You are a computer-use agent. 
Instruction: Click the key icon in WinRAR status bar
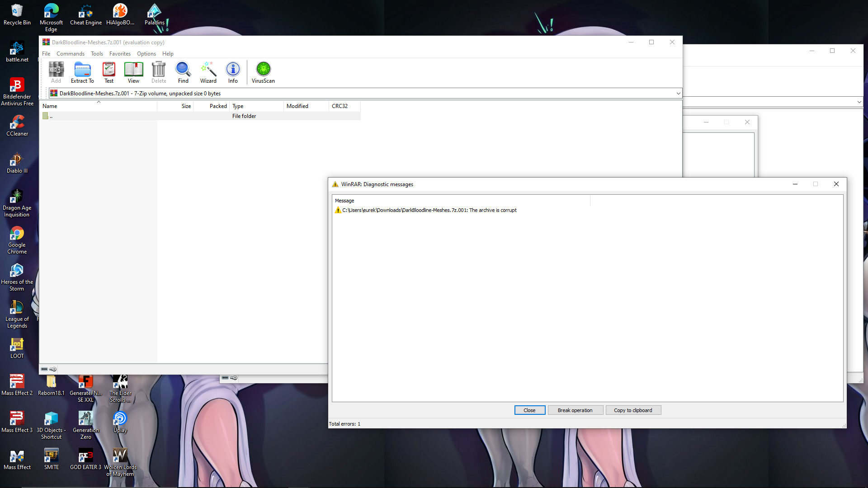coord(53,369)
